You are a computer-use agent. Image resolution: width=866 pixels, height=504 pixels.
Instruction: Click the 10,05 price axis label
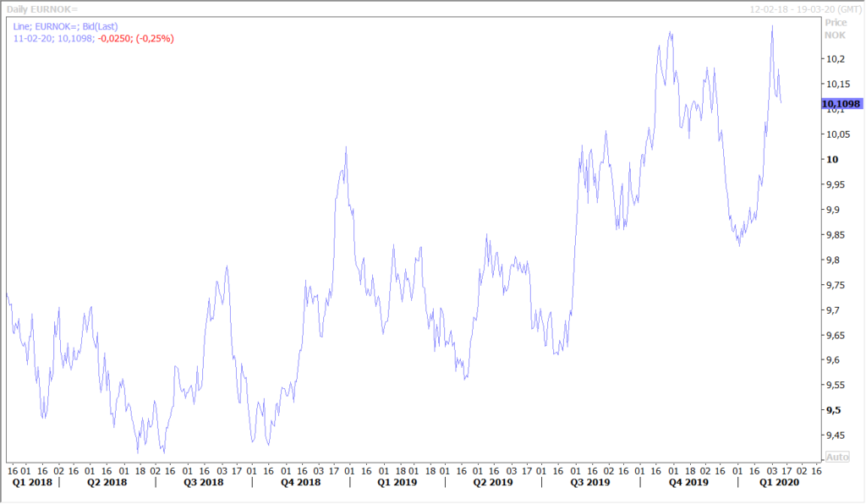point(838,134)
